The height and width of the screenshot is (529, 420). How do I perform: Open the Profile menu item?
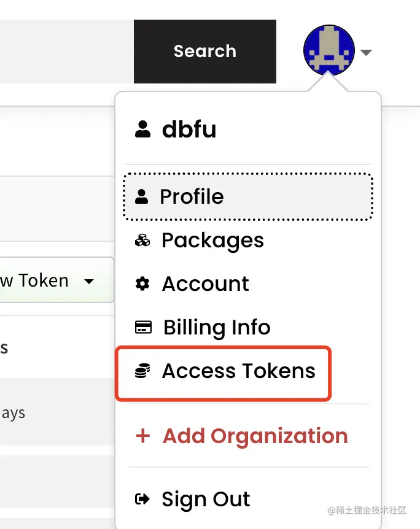248,197
